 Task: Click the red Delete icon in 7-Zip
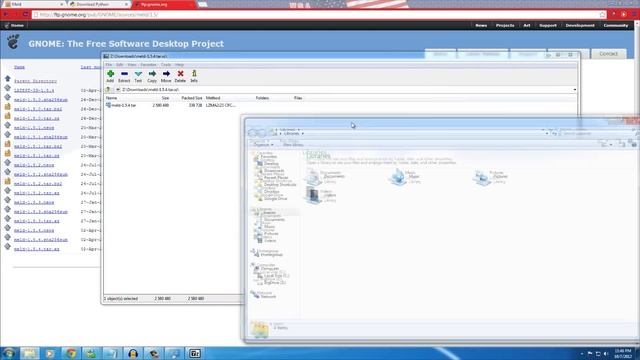click(x=180, y=73)
